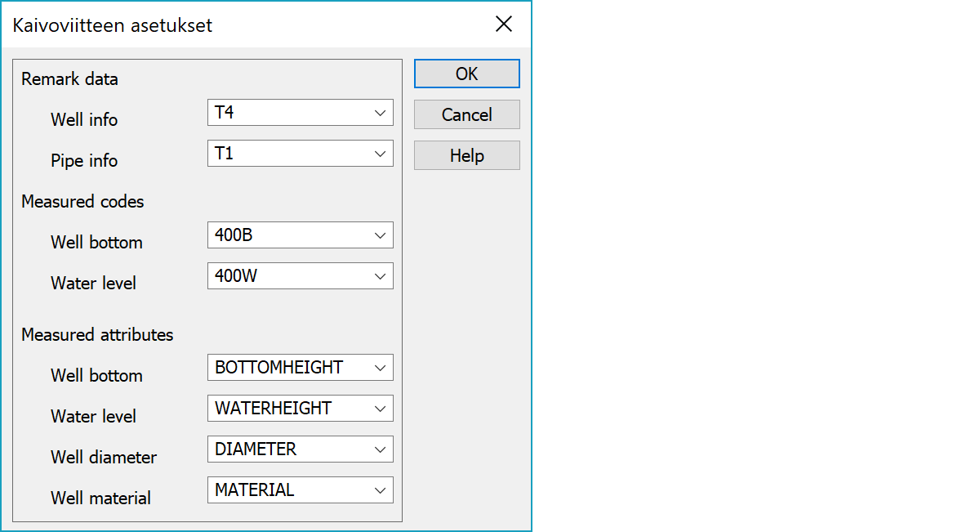Open the DIAMETER Well diameter dropdown
Image resolution: width=980 pixels, height=532 pixels.
(301, 449)
